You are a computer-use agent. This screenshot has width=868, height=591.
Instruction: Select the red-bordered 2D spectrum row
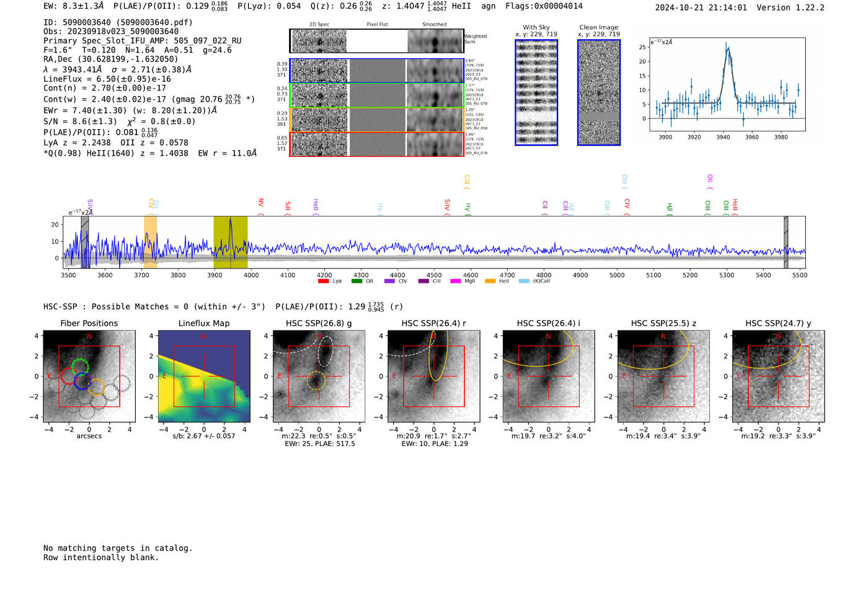point(376,144)
